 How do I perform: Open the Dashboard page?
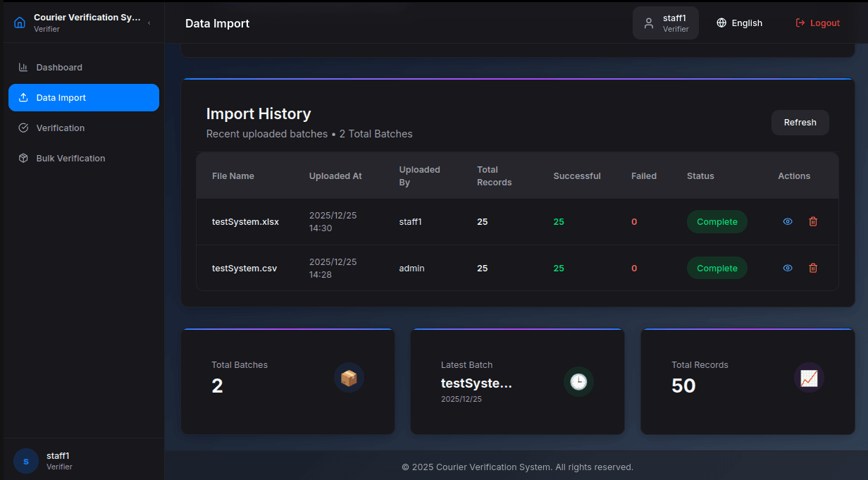[59, 68]
